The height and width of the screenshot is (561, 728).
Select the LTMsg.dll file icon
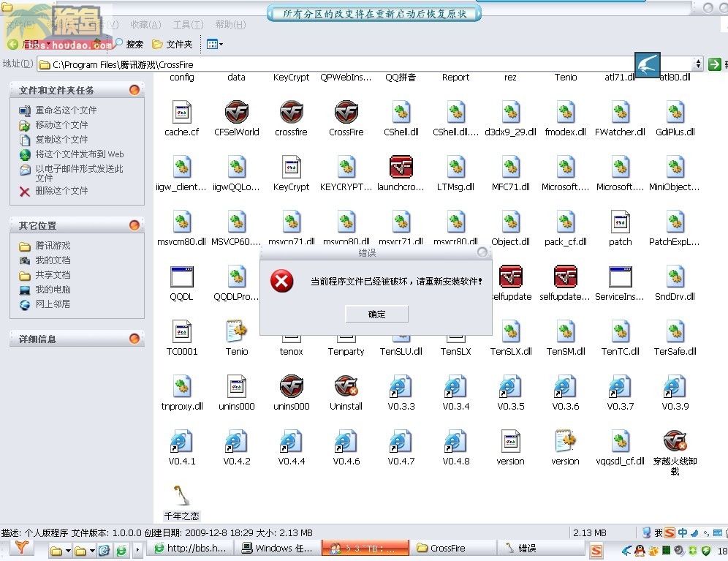coord(456,167)
